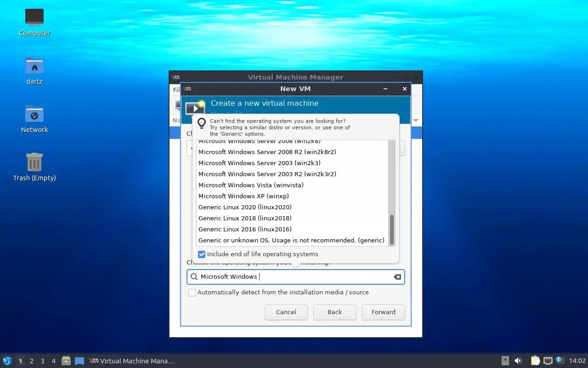Clear the OS search field with the X icon
The width and height of the screenshot is (588, 368).
pos(397,277)
